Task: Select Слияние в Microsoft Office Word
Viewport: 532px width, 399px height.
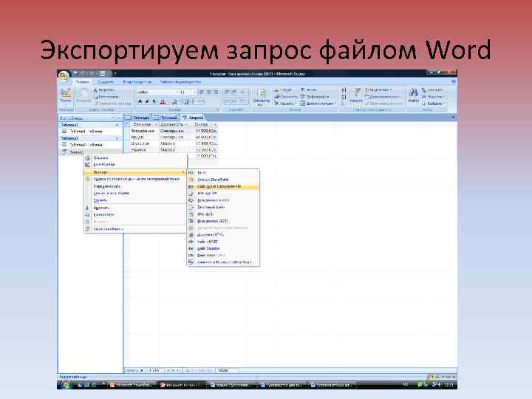Action: [x=223, y=262]
